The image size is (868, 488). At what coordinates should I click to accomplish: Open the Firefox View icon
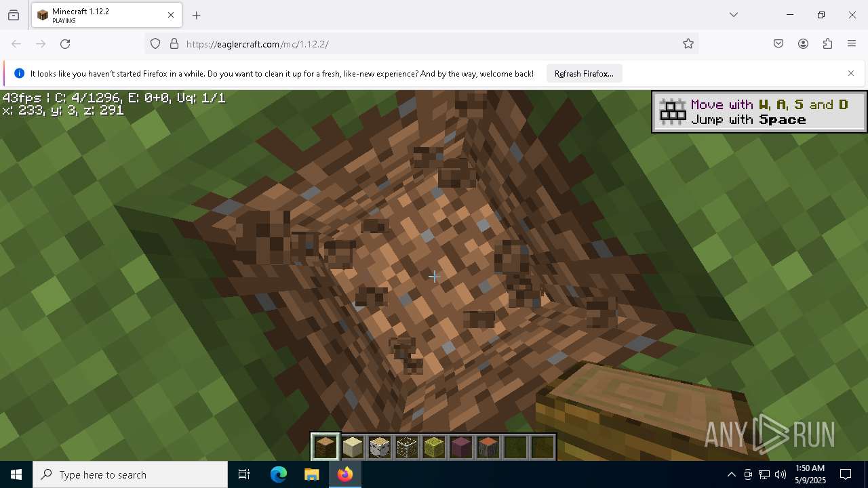[x=14, y=15]
